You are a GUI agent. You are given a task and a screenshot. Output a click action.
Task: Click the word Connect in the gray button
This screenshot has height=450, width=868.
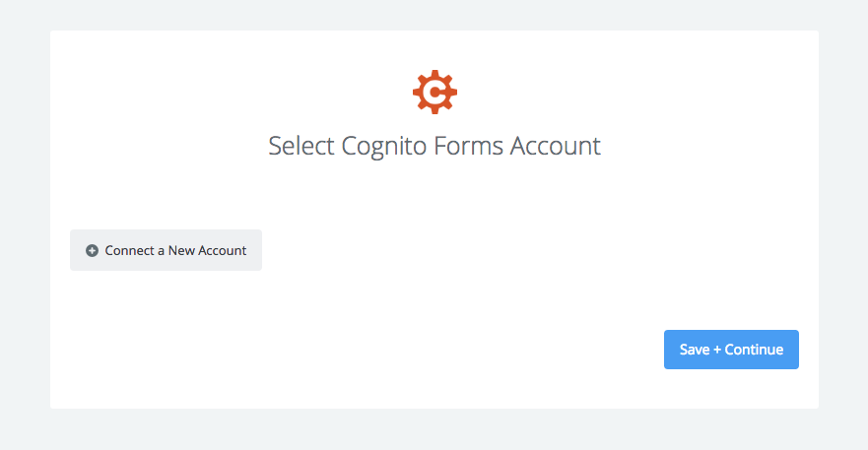pos(129,251)
